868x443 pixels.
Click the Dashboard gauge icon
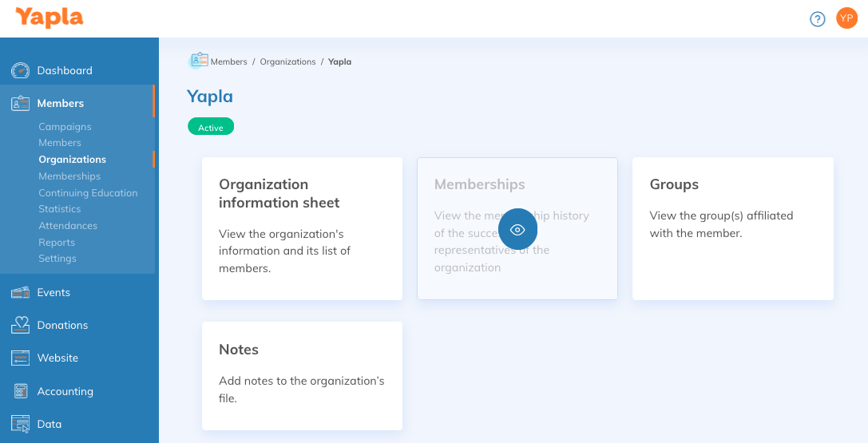click(21, 70)
